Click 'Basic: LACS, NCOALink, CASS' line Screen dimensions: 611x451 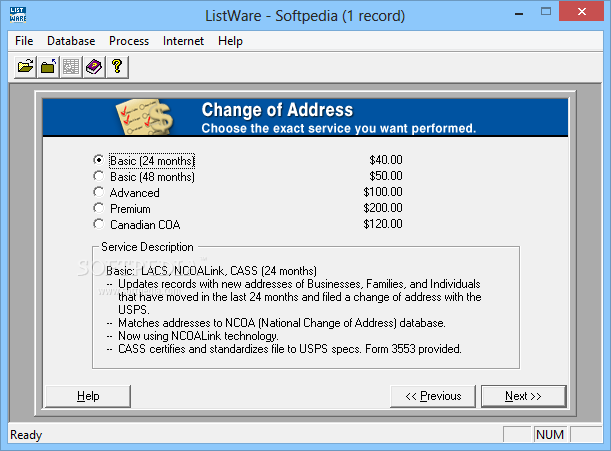click(212, 271)
